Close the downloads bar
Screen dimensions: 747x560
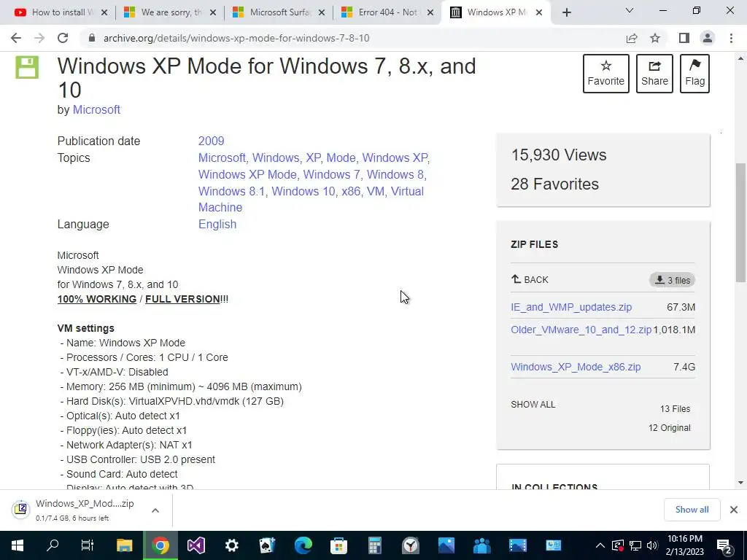pyautogui.click(x=734, y=510)
